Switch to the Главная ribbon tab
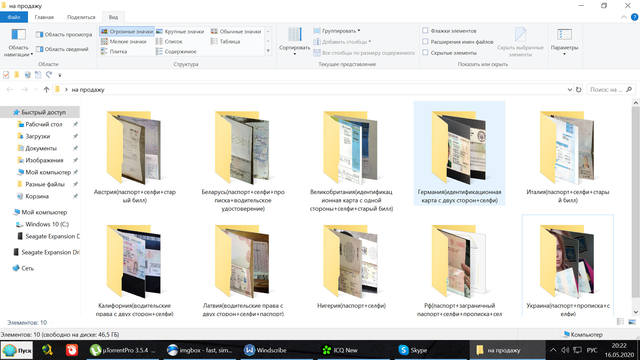640x360 pixels. point(44,17)
